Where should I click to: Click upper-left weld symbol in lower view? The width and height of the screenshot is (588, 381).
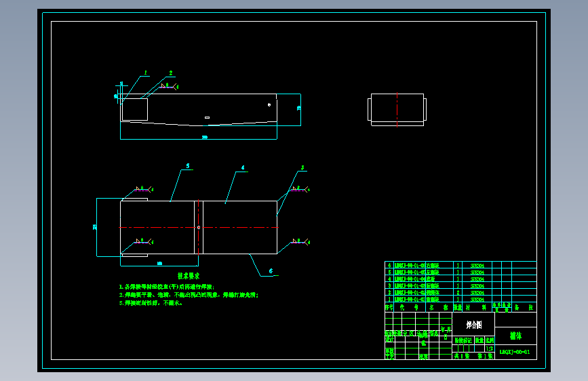tap(144, 189)
